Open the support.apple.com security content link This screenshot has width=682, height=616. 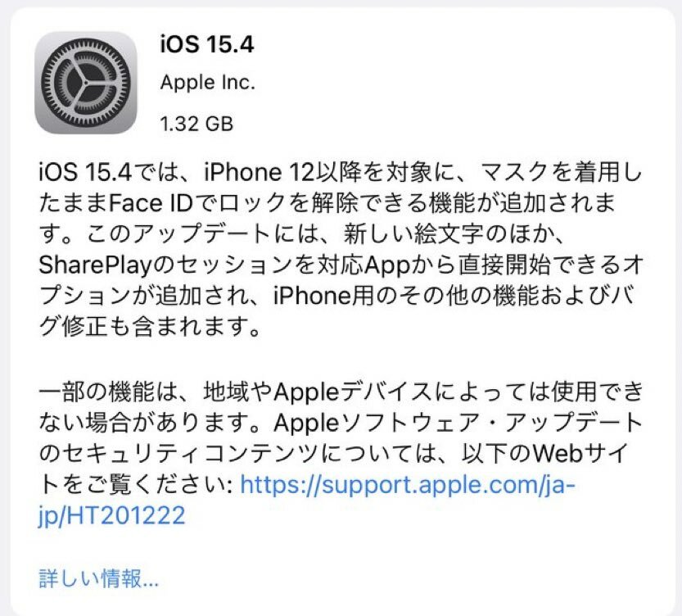click(x=408, y=485)
